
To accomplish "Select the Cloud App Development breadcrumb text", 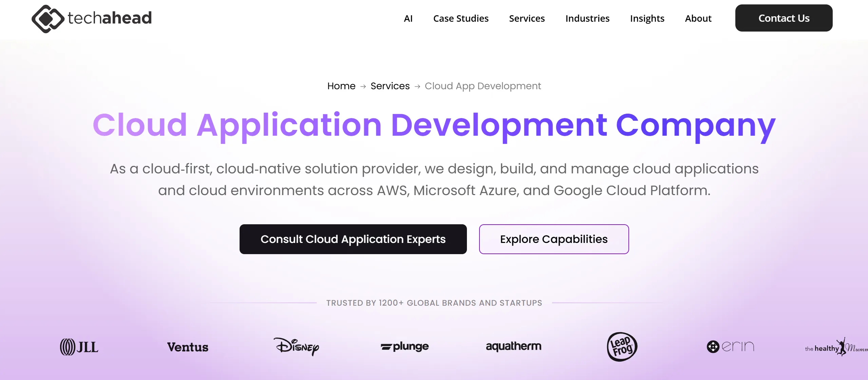I will click(x=483, y=86).
